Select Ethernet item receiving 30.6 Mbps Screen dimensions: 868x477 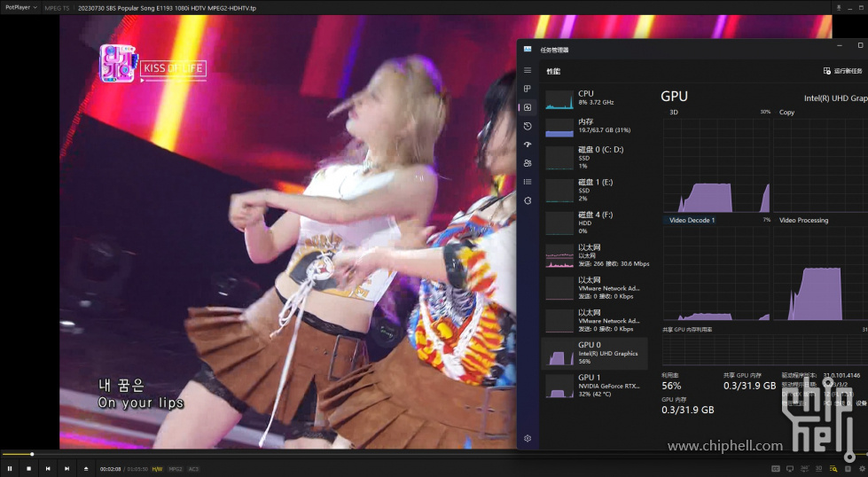(595, 255)
